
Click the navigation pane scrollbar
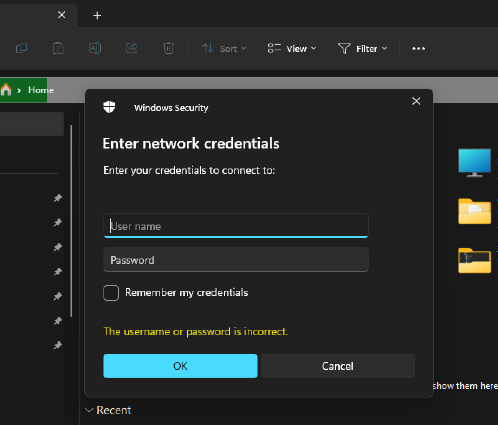71,221
